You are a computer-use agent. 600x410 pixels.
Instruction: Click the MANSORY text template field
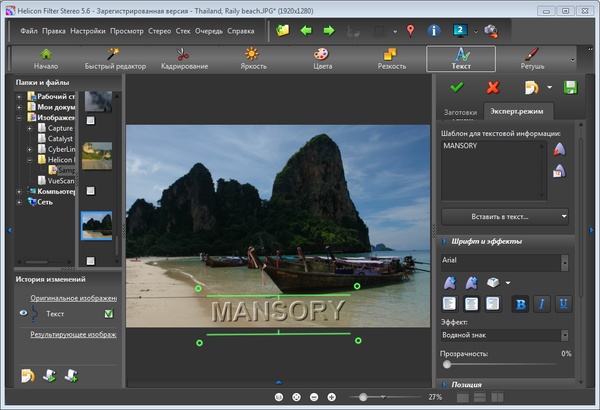pos(494,171)
